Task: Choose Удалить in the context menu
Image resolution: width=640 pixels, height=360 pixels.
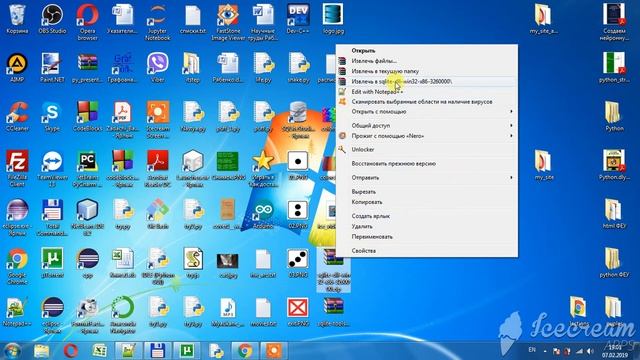Action: 427,226
